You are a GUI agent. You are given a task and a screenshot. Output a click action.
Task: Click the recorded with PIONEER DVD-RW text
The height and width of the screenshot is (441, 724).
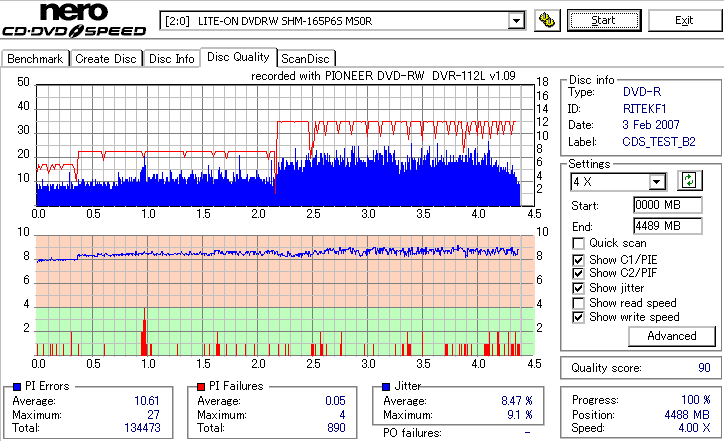pos(383,76)
